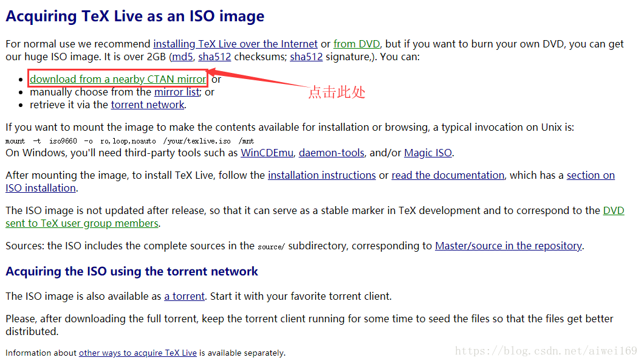Follow the 'section on ISO installation' link
644x363 pixels.
591,175
